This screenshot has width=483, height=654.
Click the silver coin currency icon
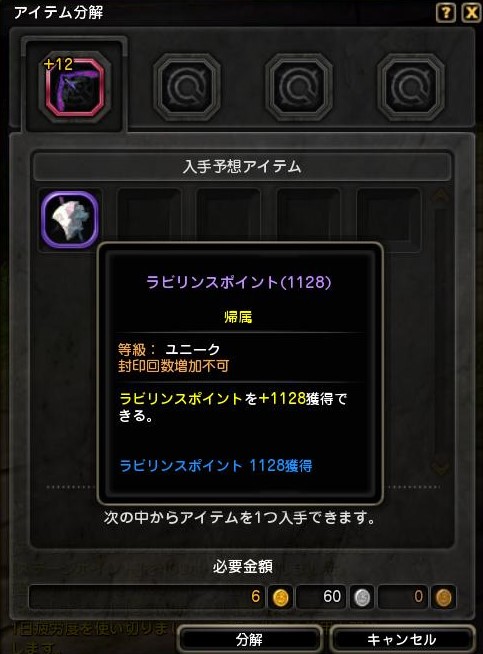pyautogui.click(x=362, y=598)
